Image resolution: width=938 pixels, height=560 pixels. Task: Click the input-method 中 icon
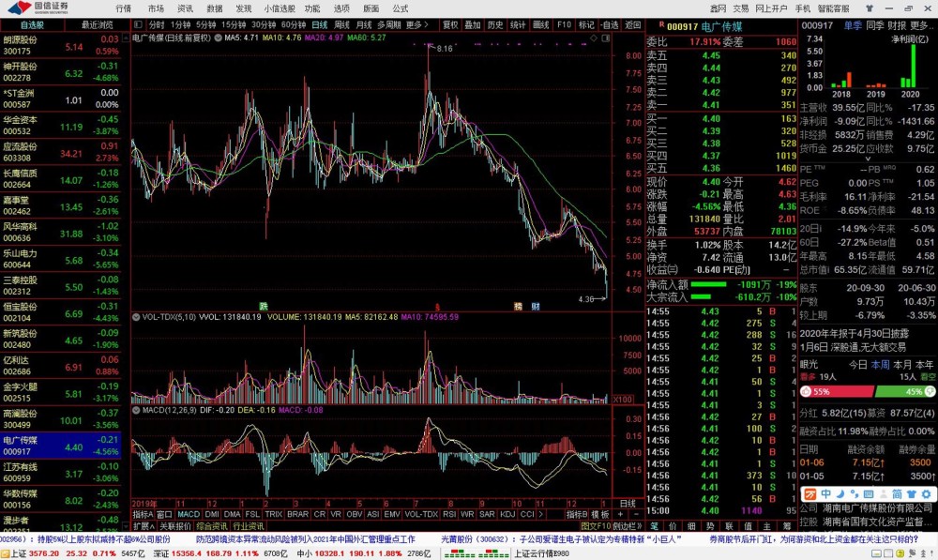[x=826, y=494]
